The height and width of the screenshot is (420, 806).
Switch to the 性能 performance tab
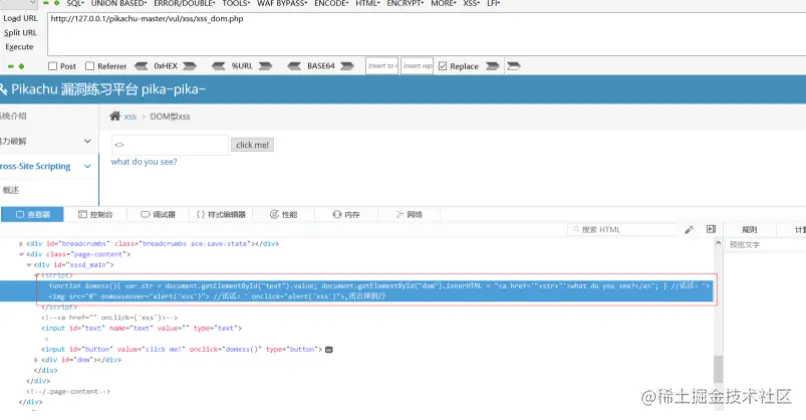point(284,214)
